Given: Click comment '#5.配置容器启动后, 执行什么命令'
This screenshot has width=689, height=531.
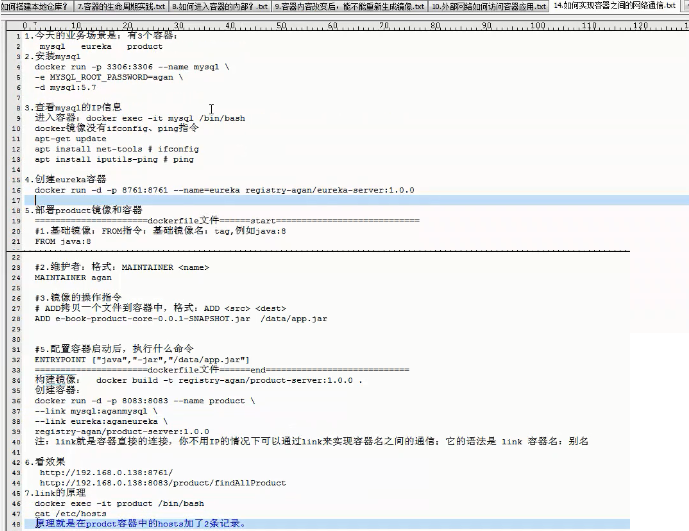Looking at the screenshot, I should point(114,349).
